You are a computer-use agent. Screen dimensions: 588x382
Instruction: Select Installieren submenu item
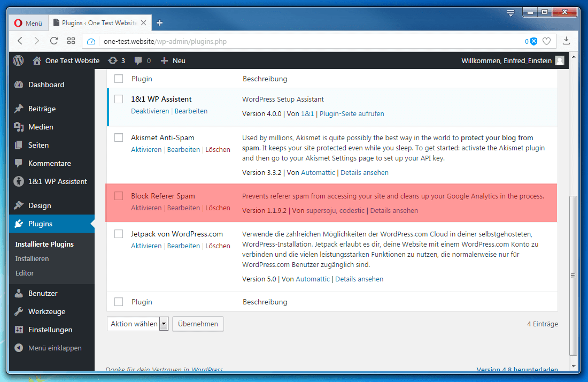(x=32, y=258)
